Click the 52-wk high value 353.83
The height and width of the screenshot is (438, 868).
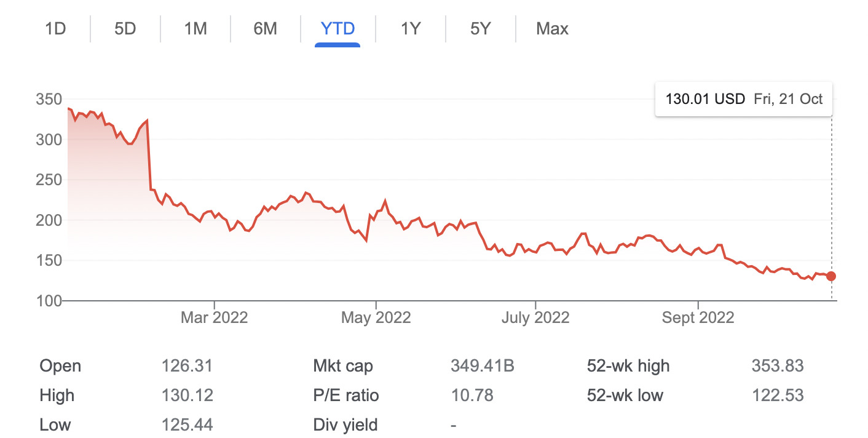[778, 366]
